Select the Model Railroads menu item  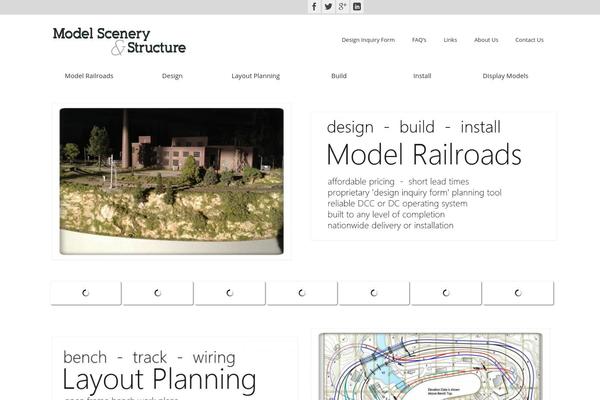89,76
